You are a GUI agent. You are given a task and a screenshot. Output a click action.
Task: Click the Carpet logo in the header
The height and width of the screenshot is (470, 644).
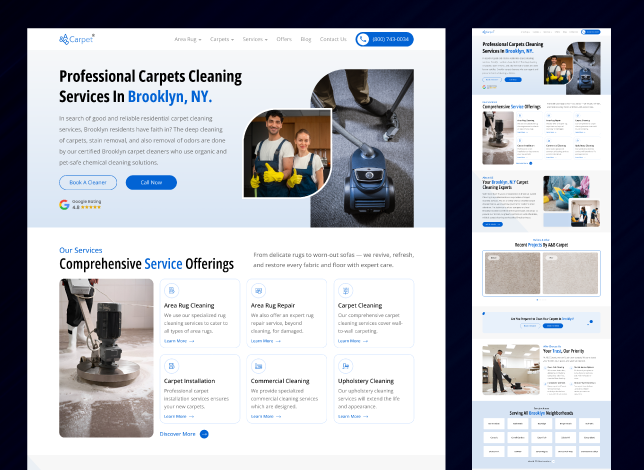(76, 39)
